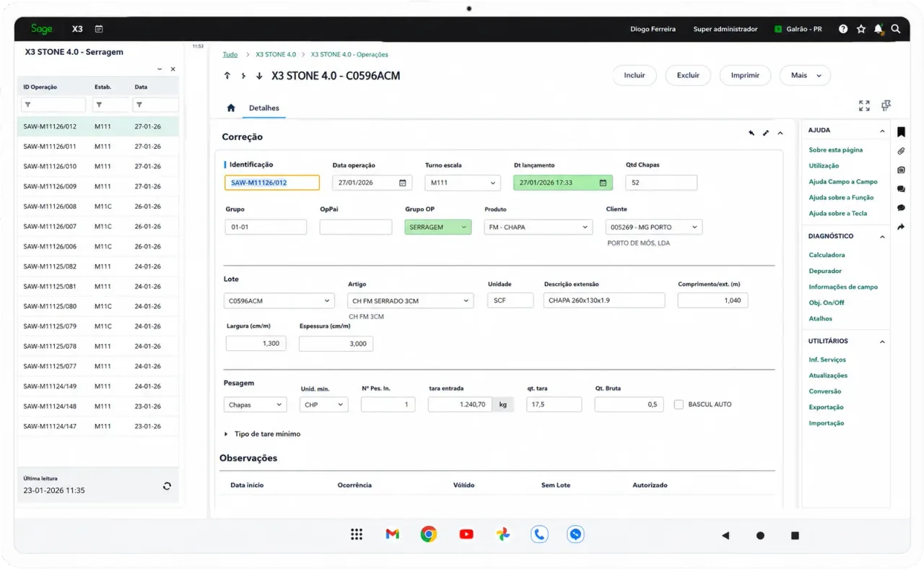Viewport: 924px width, 569px height.
Task: Click filter icon under Estab. column
Action: (x=99, y=105)
